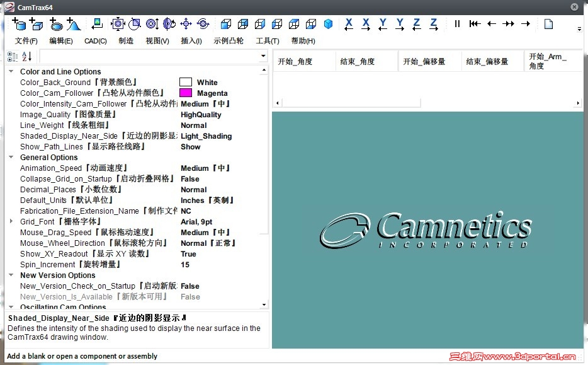Click the zoom window icon
Image resolution: width=588 pixels, height=365 pixels.
pyautogui.click(x=135, y=24)
